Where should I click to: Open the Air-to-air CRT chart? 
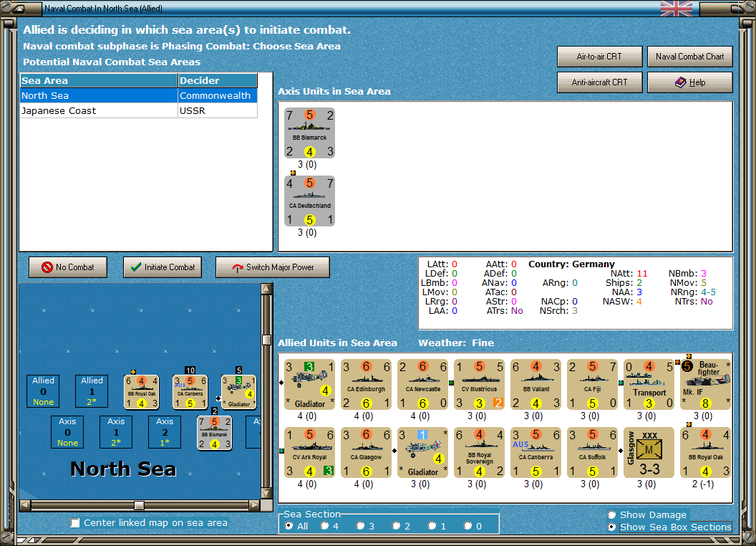pos(600,57)
